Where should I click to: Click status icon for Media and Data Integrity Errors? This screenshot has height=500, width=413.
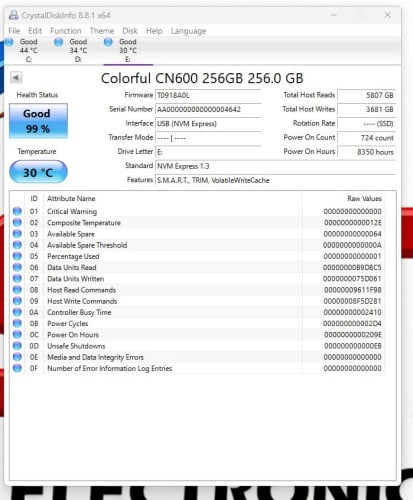(x=17, y=357)
